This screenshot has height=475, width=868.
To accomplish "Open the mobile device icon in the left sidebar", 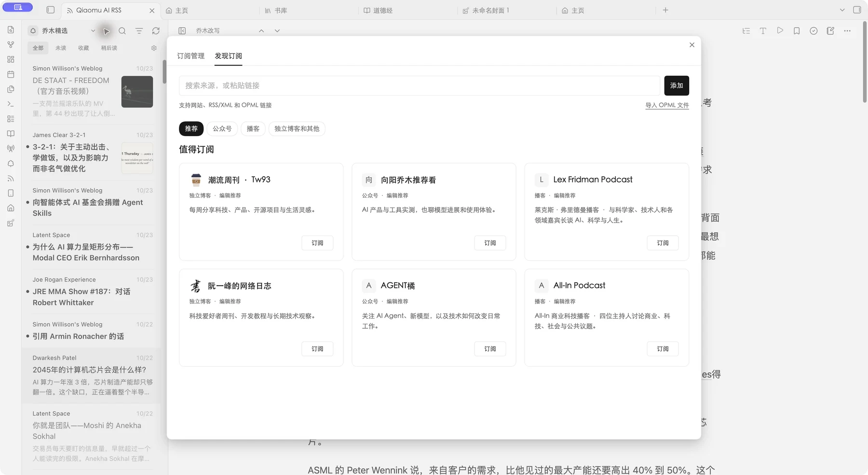I will click(x=11, y=193).
